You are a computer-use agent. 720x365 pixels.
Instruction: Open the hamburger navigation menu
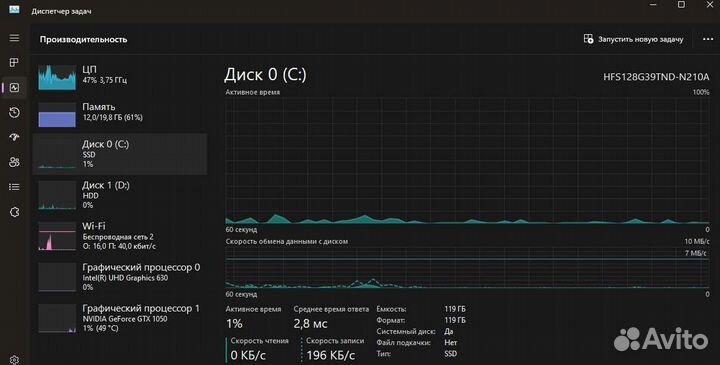14,38
